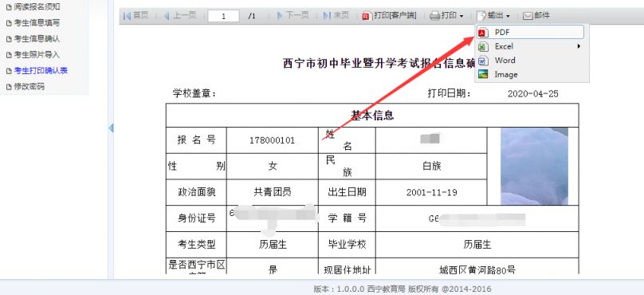Click the page icon beside 考生照片导入
The width and height of the screenshot is (644, 295).
pyautogui.click(x=9, y=55)
